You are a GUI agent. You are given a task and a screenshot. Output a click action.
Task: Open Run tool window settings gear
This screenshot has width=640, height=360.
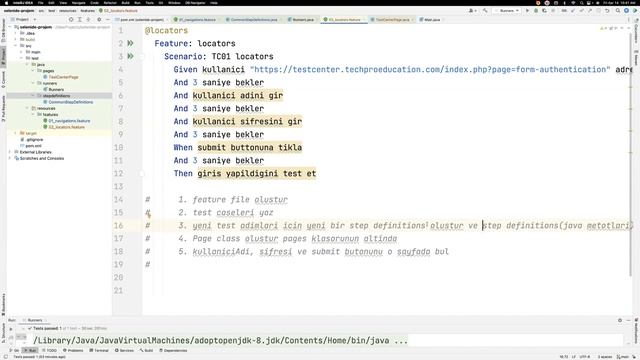620,320
